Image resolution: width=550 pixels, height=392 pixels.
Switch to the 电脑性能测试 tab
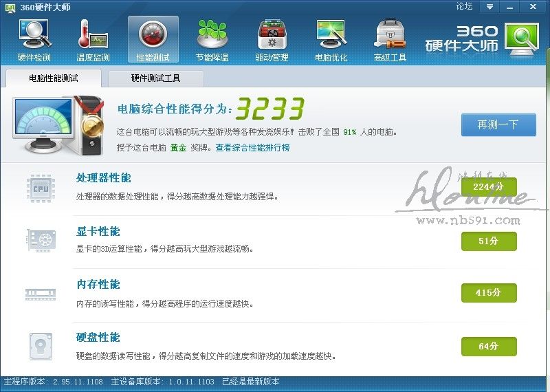54,78
